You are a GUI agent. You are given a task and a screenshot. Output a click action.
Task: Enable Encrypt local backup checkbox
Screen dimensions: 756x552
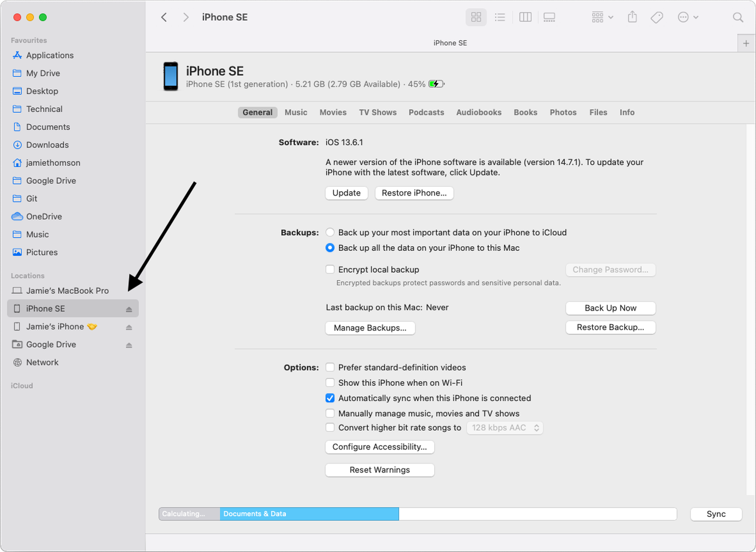coord(330,269)
